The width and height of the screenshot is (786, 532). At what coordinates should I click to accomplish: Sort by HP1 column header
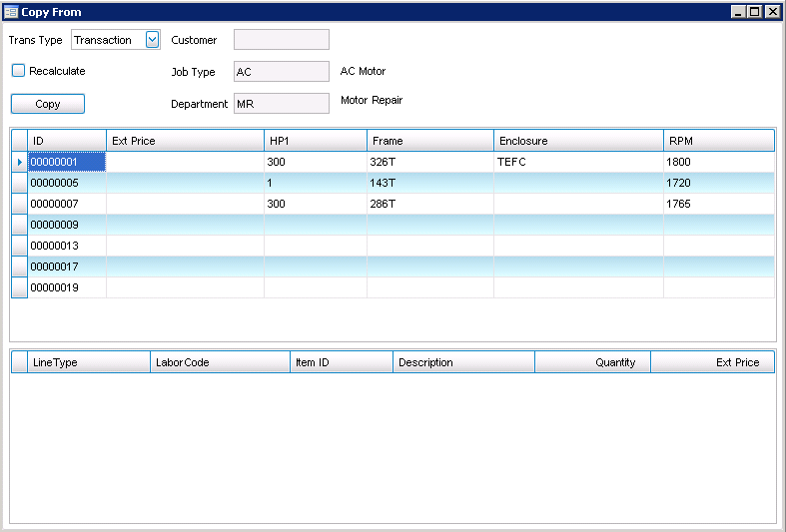[x=315, y=141]
